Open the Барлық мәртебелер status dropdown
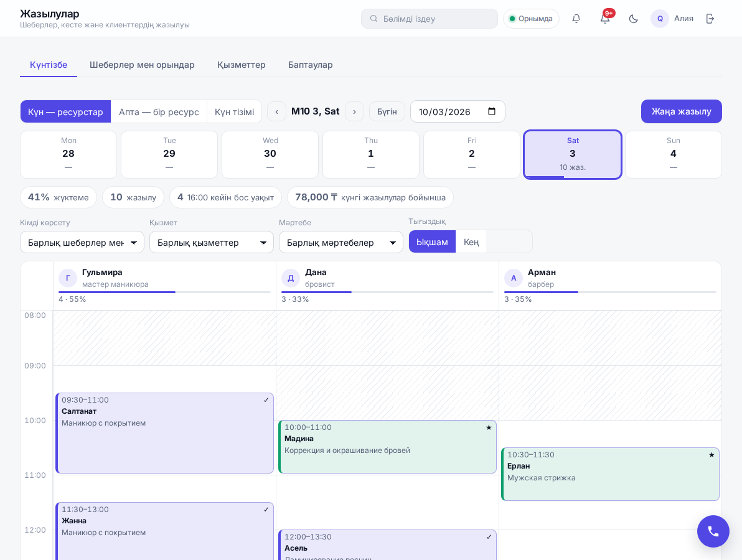This screenshot has width=742, height=560. click(x=340, y=242)
